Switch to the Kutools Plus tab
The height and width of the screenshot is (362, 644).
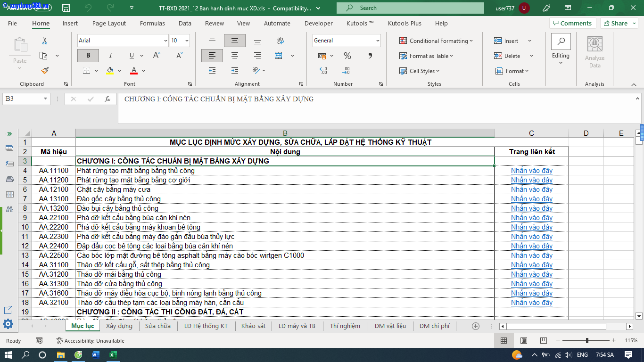tap(405, 23)
